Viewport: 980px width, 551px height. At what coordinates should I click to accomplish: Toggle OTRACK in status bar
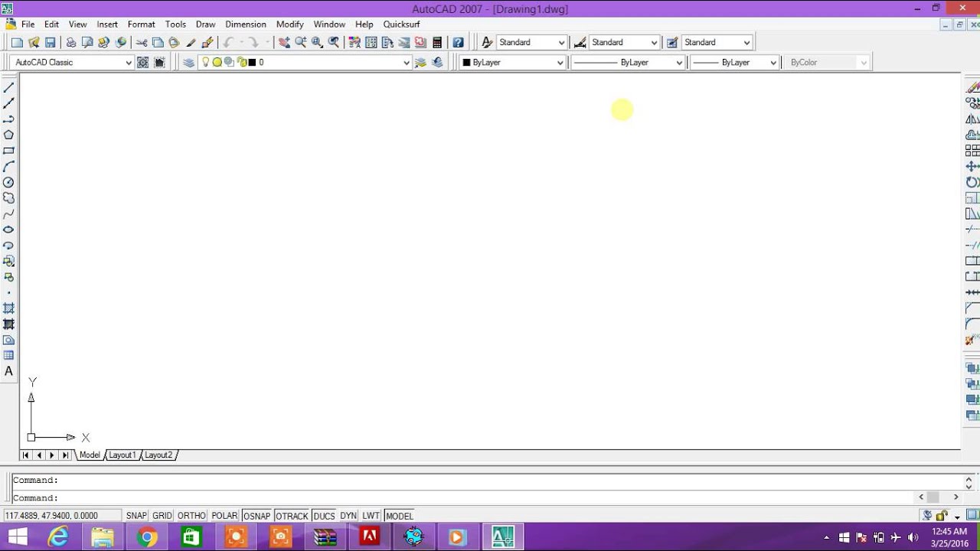292,516
